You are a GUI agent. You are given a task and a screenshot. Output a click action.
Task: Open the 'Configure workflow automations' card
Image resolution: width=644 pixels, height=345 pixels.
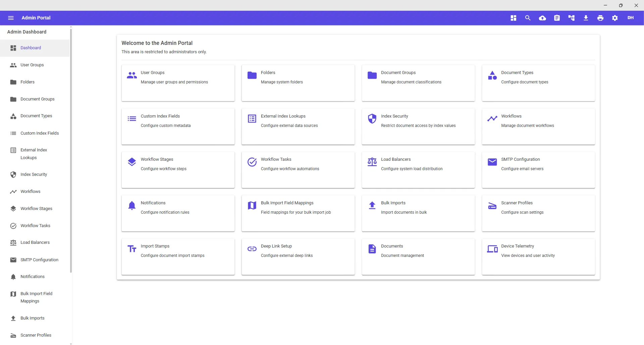(x=298, y=170)
